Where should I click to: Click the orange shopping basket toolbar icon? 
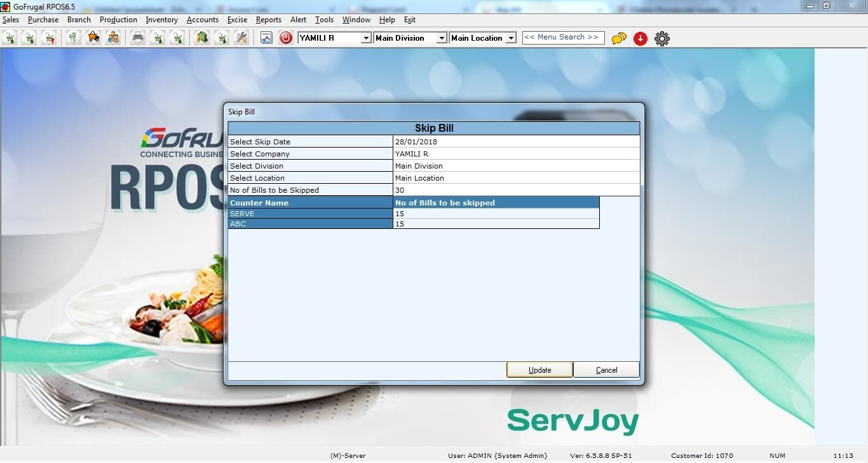(93, 38)
